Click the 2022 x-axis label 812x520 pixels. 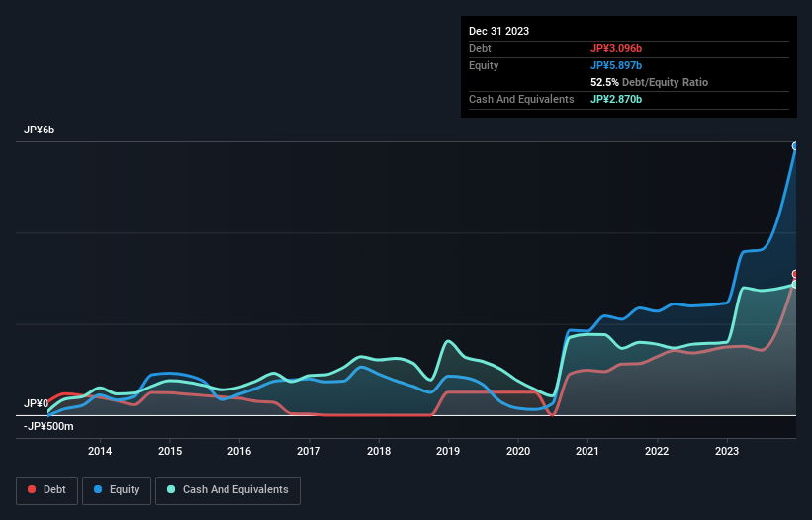(657, 451)
